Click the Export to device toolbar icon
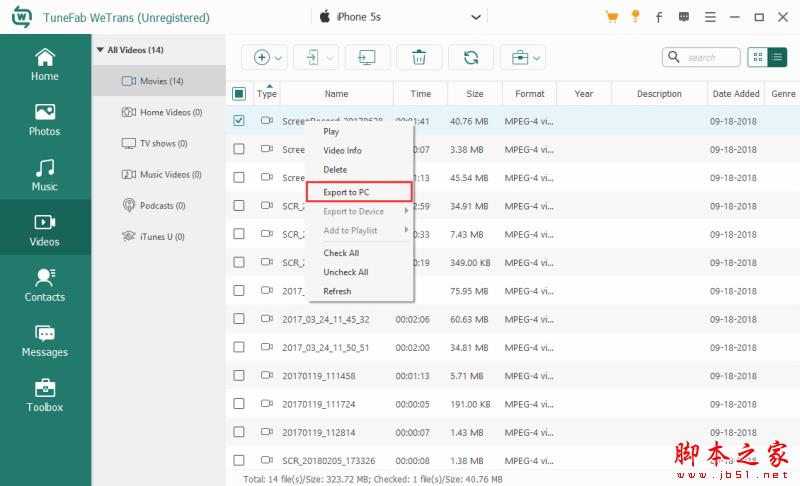Viewport: 800px width, 486px height. click(x=312, y=57)
